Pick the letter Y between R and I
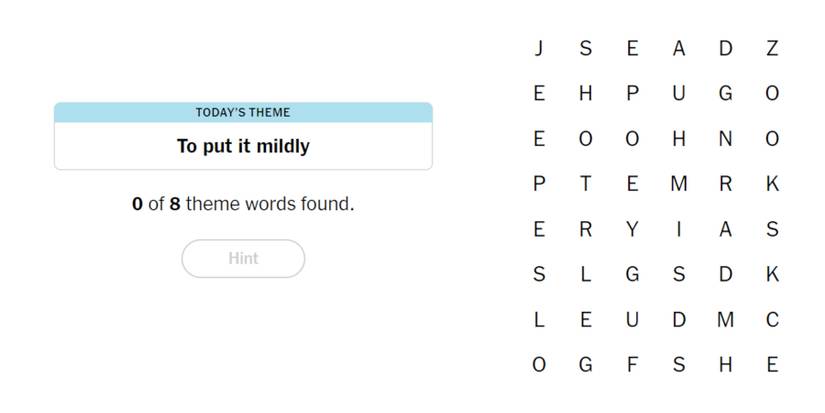 pyautogui.click(x=632, y=229)
